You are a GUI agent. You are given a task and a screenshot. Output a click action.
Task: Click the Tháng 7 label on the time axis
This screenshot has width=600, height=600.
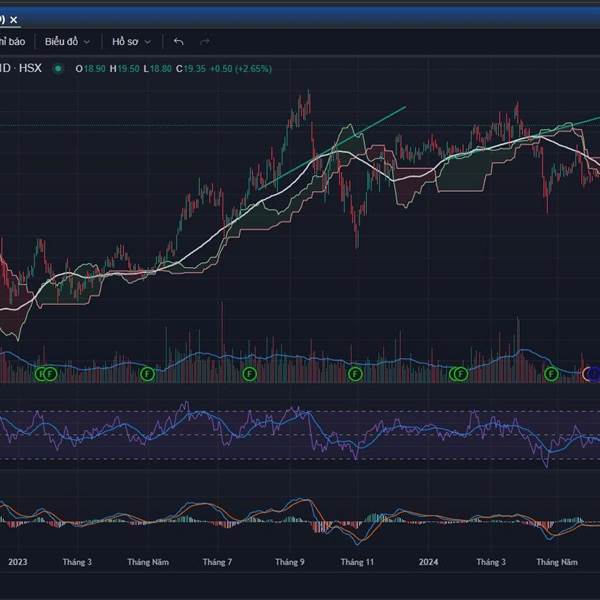click(217, 562)
